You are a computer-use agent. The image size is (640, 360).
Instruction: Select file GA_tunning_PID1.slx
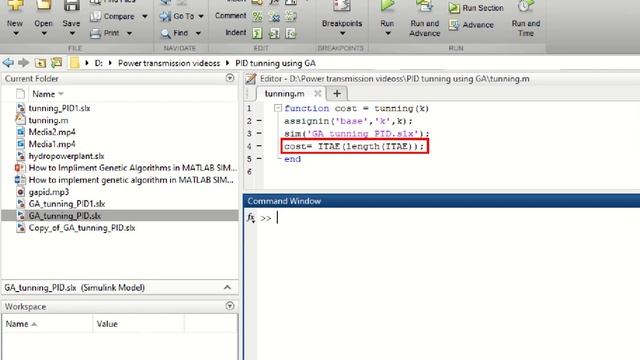pos(67,204)
